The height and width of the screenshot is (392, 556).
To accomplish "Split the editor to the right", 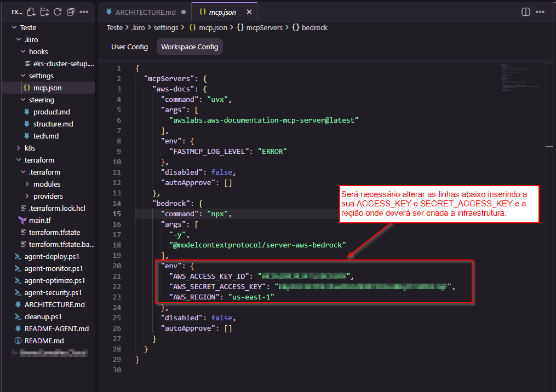I will pyautogui.click(x=525, y=11).
